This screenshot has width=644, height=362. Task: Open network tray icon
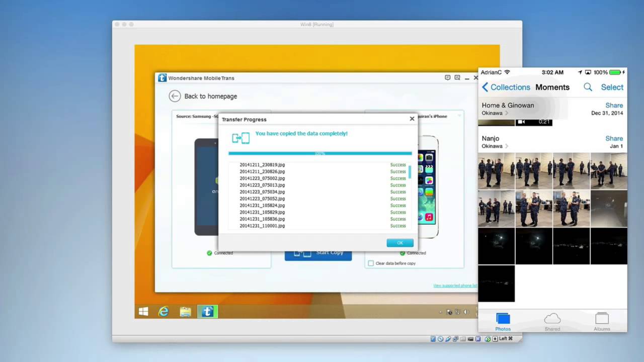(457, 312)
